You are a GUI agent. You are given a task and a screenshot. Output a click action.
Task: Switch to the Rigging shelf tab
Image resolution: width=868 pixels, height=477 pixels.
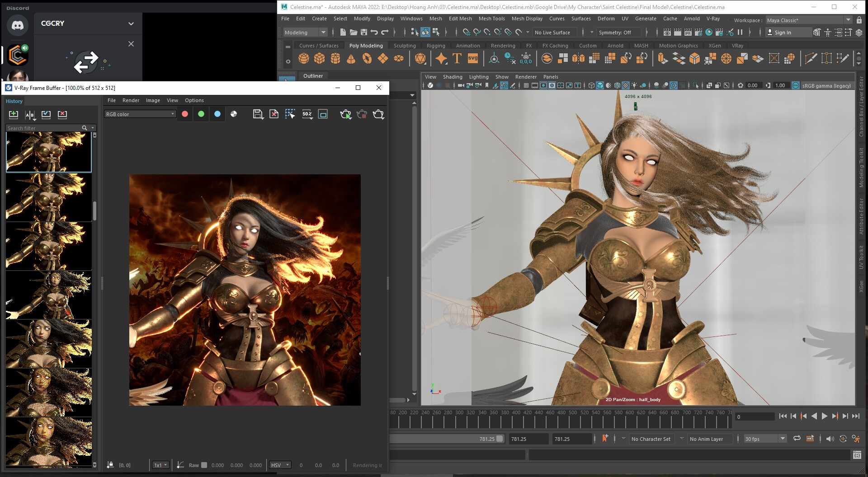click(x=435, y=46)
